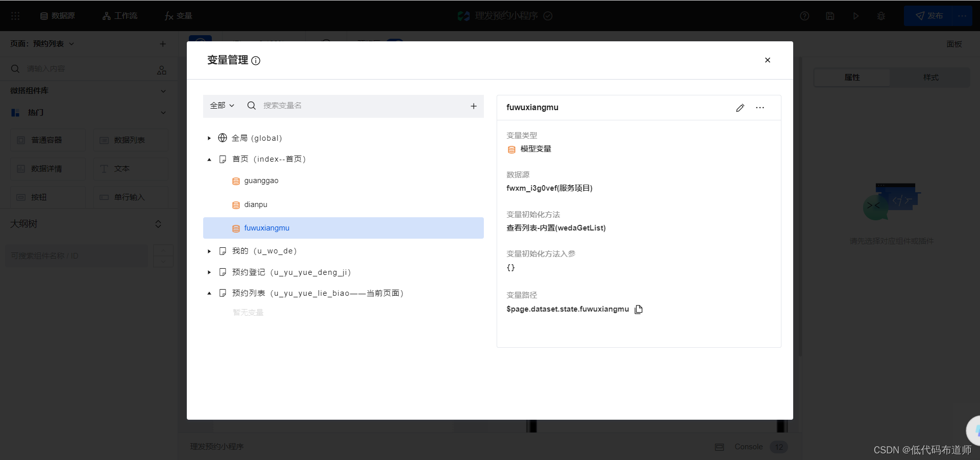Image resolution: width=980 pixels, height=460 pixels.
Task: Click the 发布 publish button
Action: (928, 16)
